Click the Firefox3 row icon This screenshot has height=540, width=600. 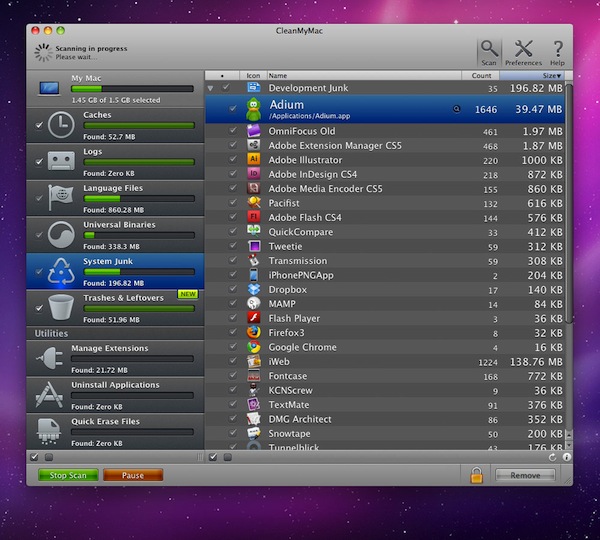[x=253, y=333]
